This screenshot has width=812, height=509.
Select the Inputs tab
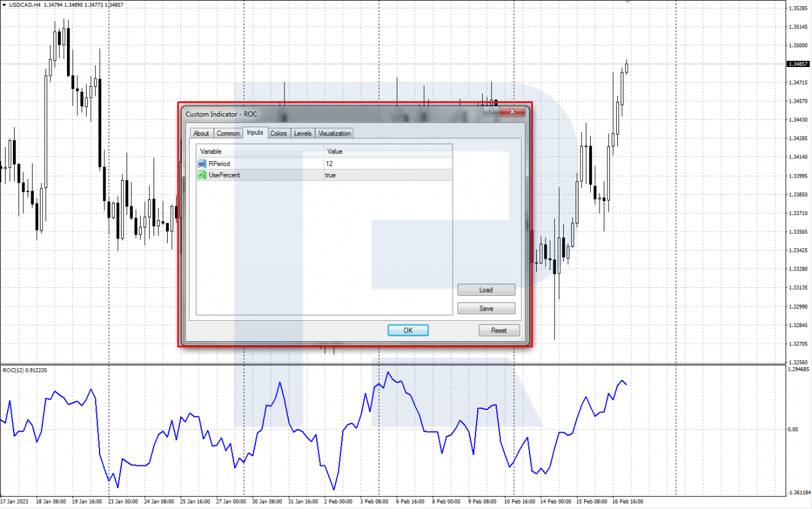click(255, 132)
